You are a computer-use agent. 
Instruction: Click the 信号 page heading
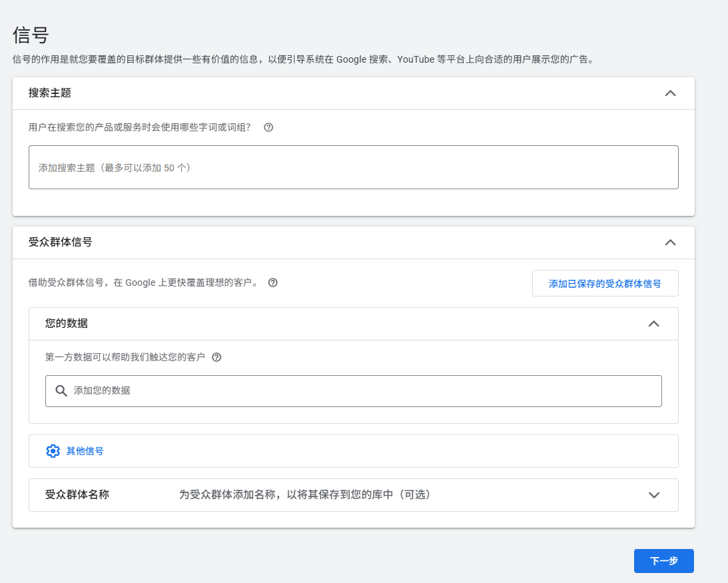(31, 35)
